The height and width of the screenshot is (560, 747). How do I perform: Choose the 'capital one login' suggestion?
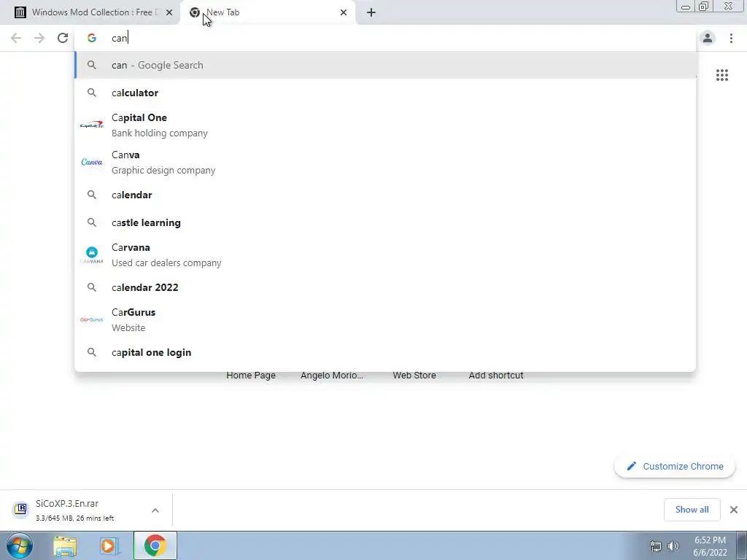tap(385, 352)
